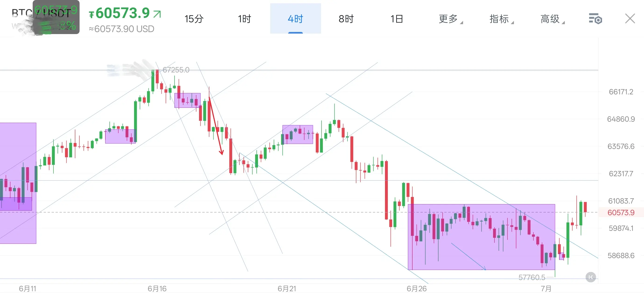The width and height of the screenshot is (644, 293).
Task: Click the jump-to-latest K button
Action: [x=591, y=277]
